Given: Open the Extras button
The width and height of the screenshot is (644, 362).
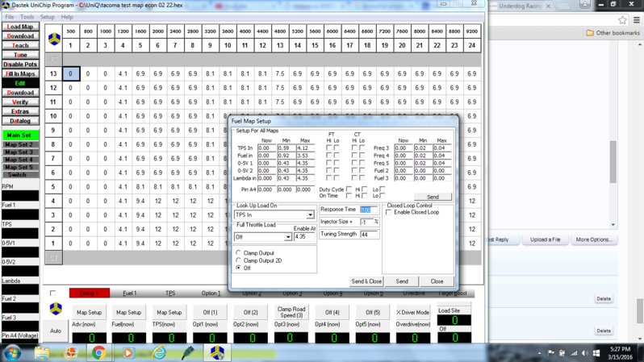Looking at the screenshot, I should pyautogui.click(x=20, y=111).
